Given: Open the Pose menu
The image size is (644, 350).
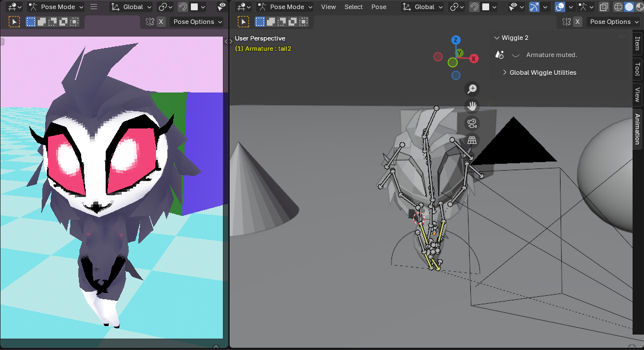Looking at the screenshot, I should tap(378, 7).
